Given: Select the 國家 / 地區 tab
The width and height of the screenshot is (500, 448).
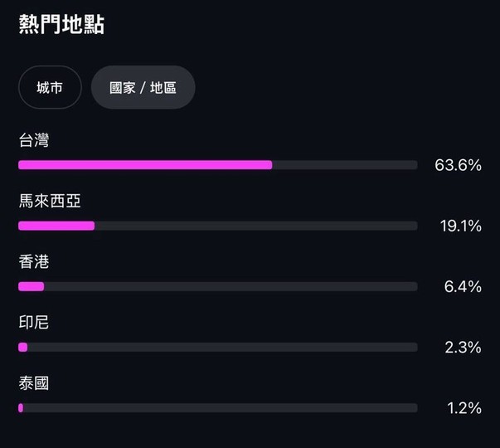Looking at the screenshot, I should [x=143, y=87].
